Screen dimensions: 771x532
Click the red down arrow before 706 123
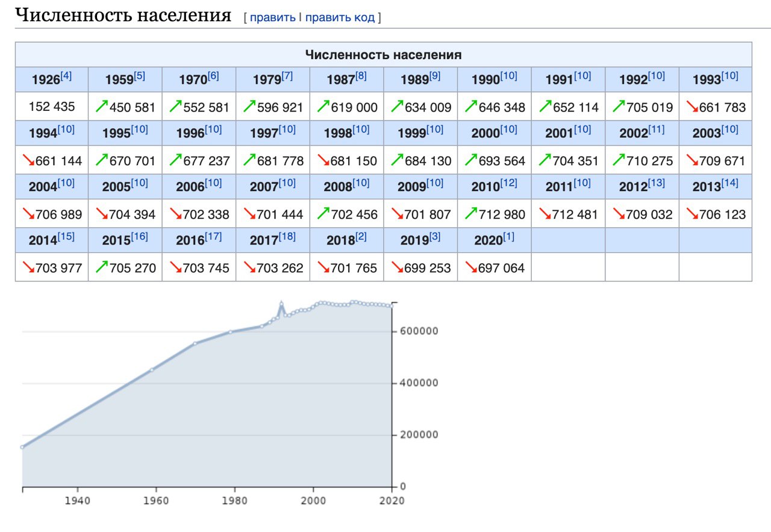tap(692, 213)
